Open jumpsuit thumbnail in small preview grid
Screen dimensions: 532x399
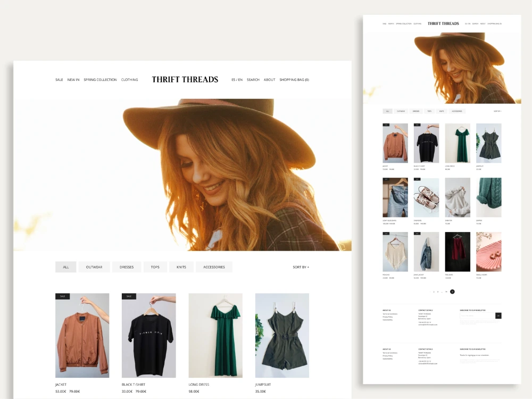pyautogui.click(x=489, y=143)
